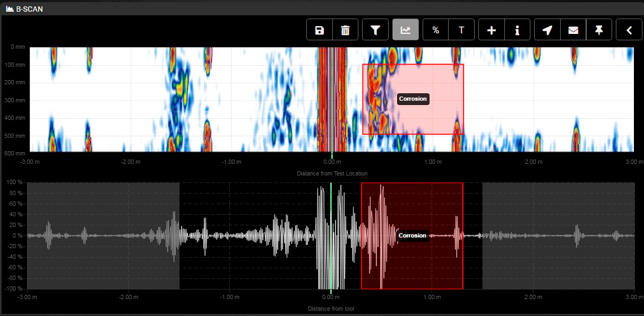
Task: Switch values to percent display
Action: click(x=435, y=29)
